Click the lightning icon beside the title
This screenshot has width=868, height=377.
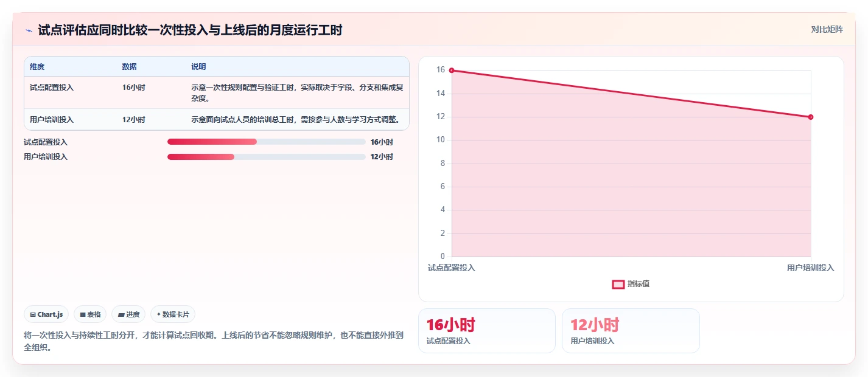pos(29,30)
